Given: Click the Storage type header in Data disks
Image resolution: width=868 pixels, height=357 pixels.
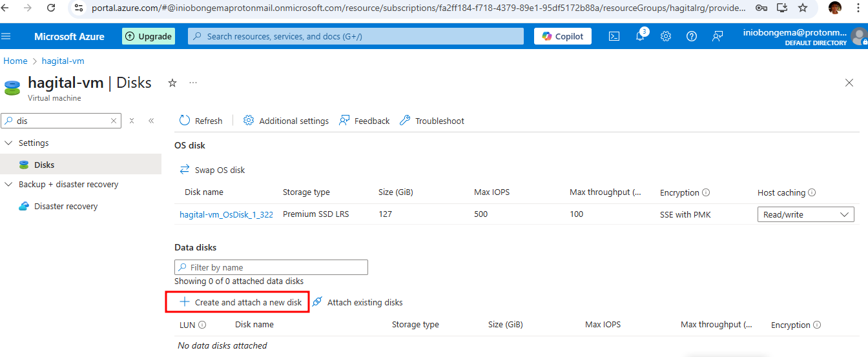Looking at the screenshot, I should pyautogui.click(x=415, y=325).
